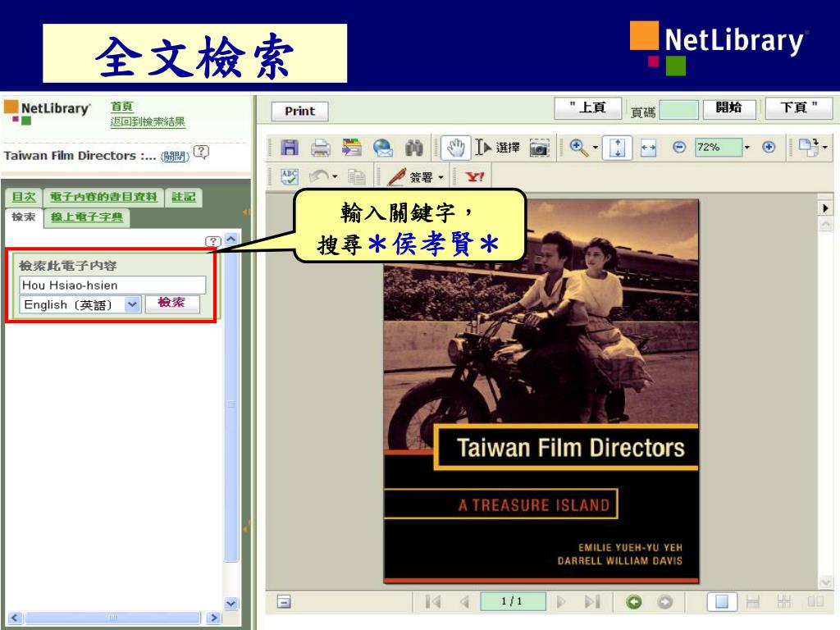The width and height of the screenshot is (840, 630).
Task: Expand the rotate view dropdown arrow
Action: tap(825, 148)
